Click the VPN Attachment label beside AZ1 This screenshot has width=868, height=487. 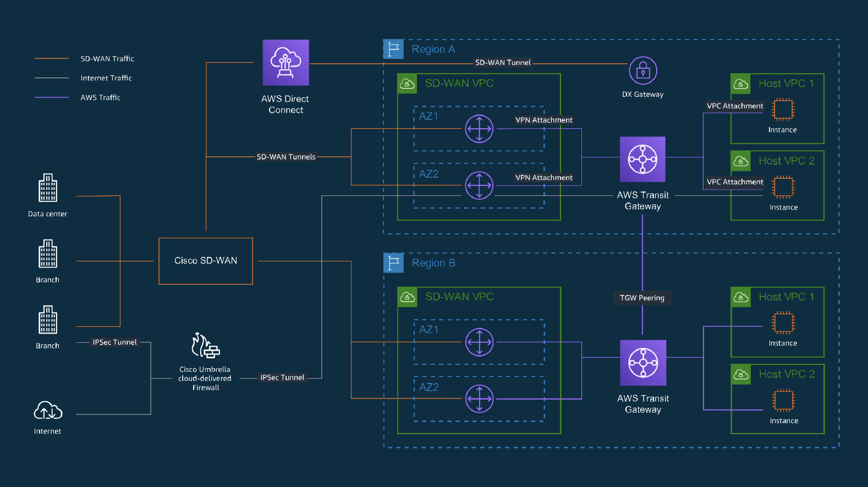pyautogui.click(x=543, y=120)
